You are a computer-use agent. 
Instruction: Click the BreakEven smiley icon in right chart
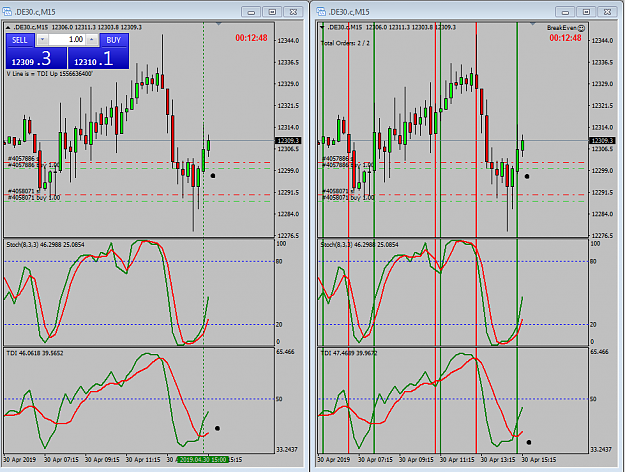(581, 28)
